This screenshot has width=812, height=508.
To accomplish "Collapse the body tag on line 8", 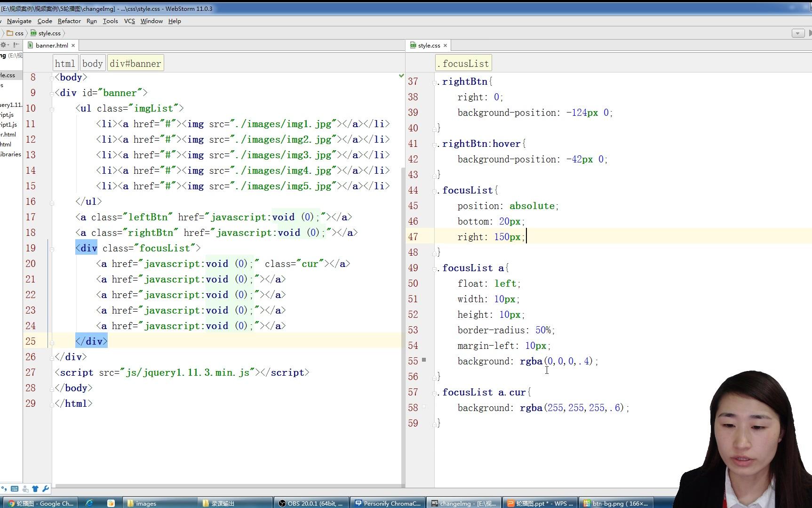I will [51, 78].
